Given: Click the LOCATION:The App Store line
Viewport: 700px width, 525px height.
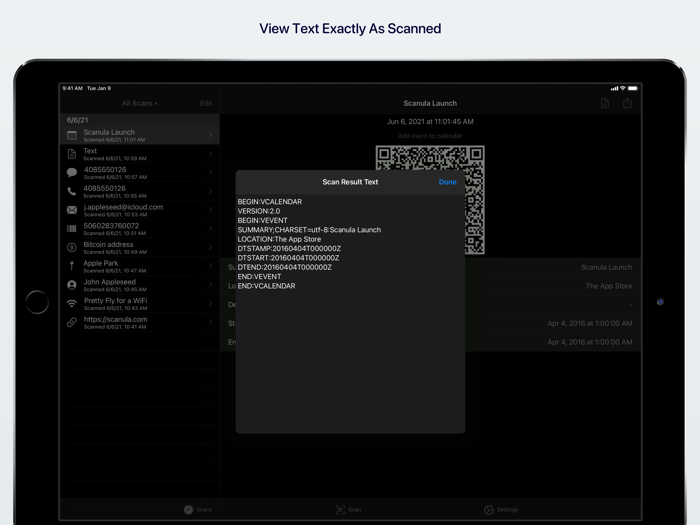Looking at the screenshot, I should pyautogui.click(x=279, y=239).
